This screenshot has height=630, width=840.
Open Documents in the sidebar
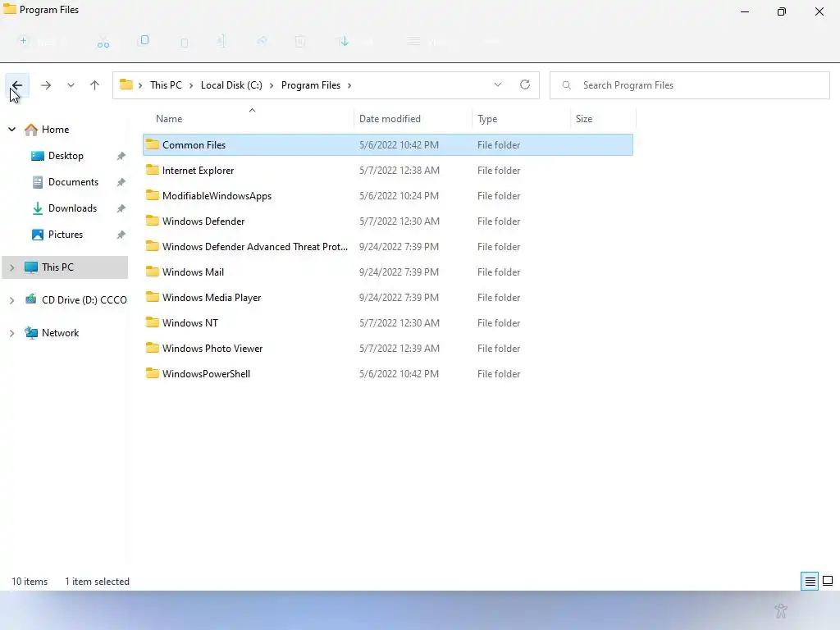coord(73,182)
